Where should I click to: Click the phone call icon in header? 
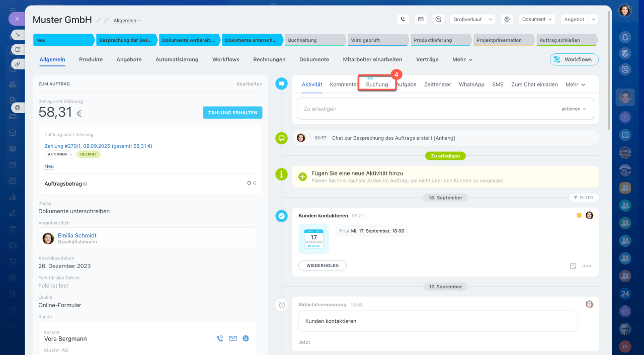pyautogui.click(x=403, y=19)
